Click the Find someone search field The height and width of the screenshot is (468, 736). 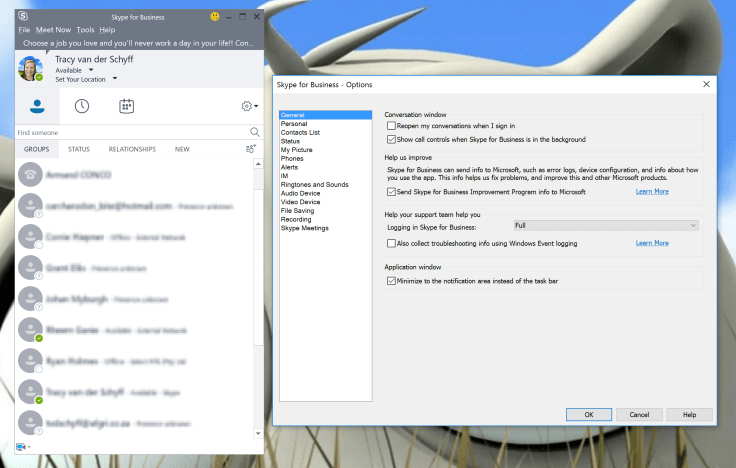point(130,132)
